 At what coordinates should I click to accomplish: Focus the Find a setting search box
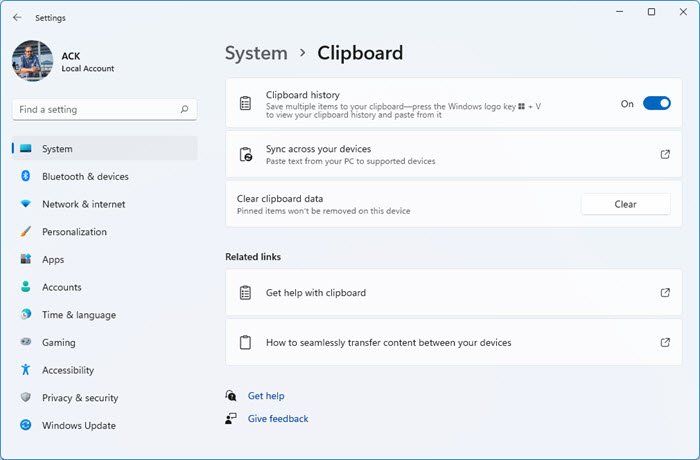[x=95, y=109]
